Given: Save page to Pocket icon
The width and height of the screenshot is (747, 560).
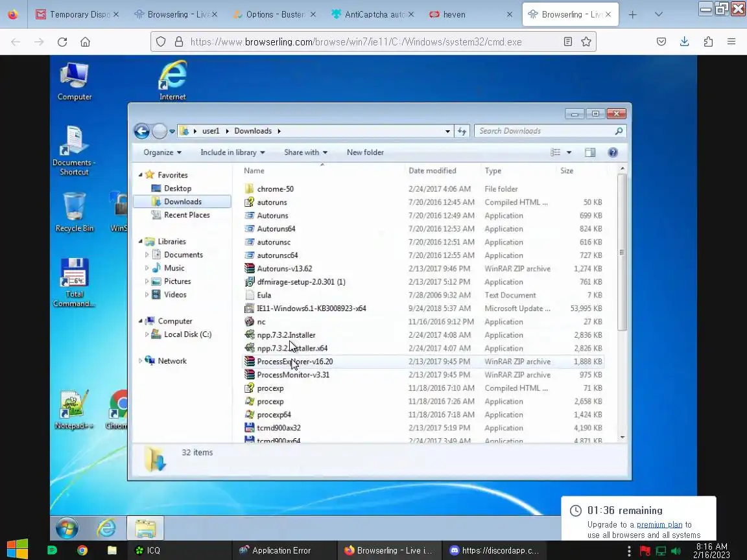Looking at the screenshot, I should click(661, 42).
